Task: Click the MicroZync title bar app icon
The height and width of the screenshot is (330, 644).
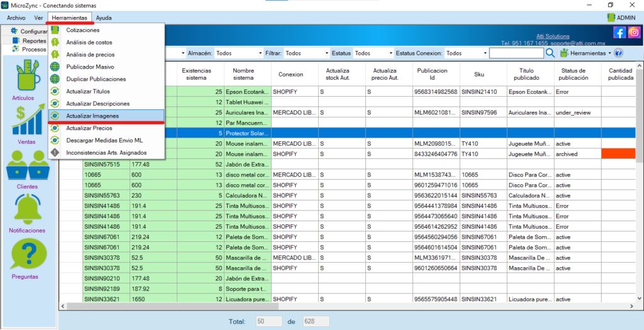Action: pyautogui.click(x=5, y=5)
